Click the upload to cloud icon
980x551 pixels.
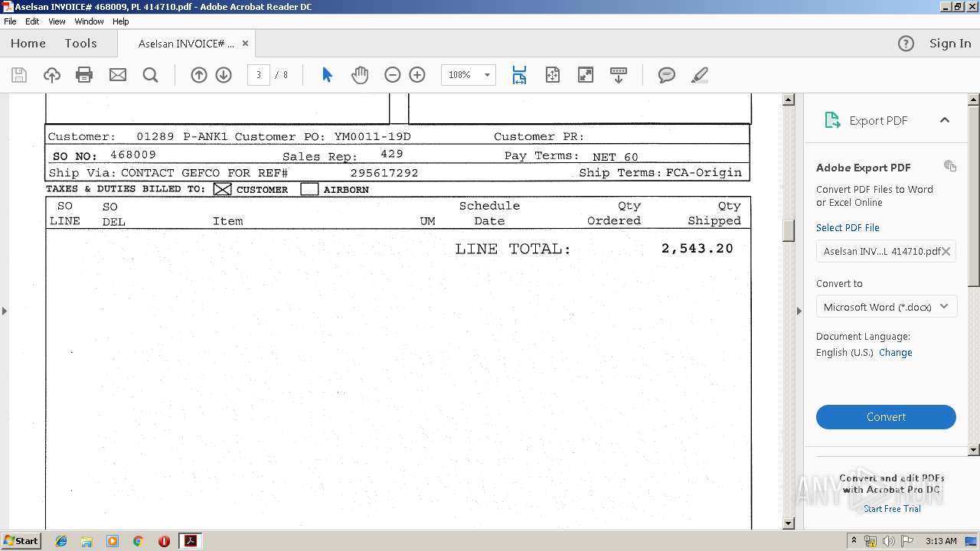point(51,75)
